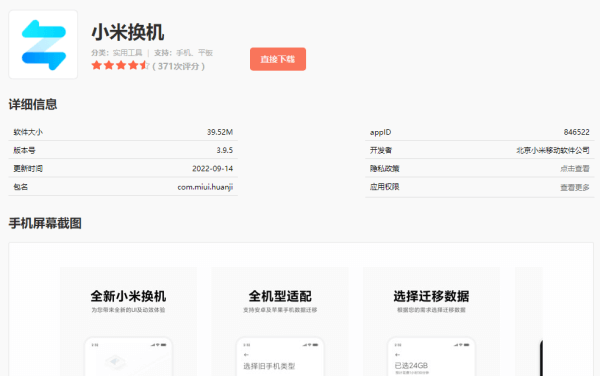Screen dimensions: 600x376
Task: Open the 全机型适配 screenshot thumbnail
Action: tap(280, 321)
